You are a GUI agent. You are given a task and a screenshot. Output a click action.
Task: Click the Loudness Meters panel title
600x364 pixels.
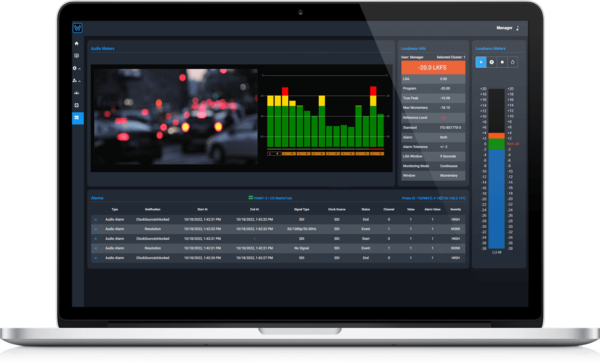[x=491, y=49]
